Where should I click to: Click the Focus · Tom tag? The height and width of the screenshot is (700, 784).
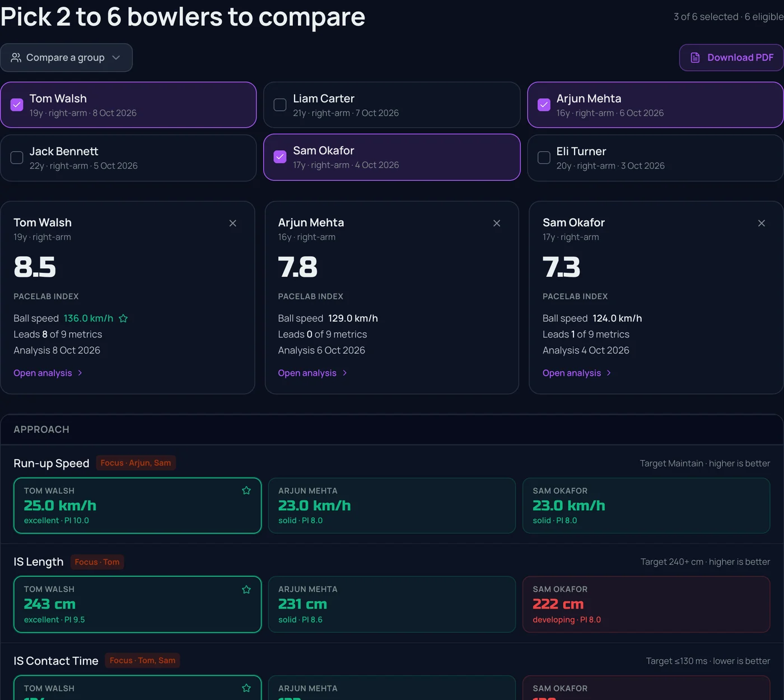(97, 562)
